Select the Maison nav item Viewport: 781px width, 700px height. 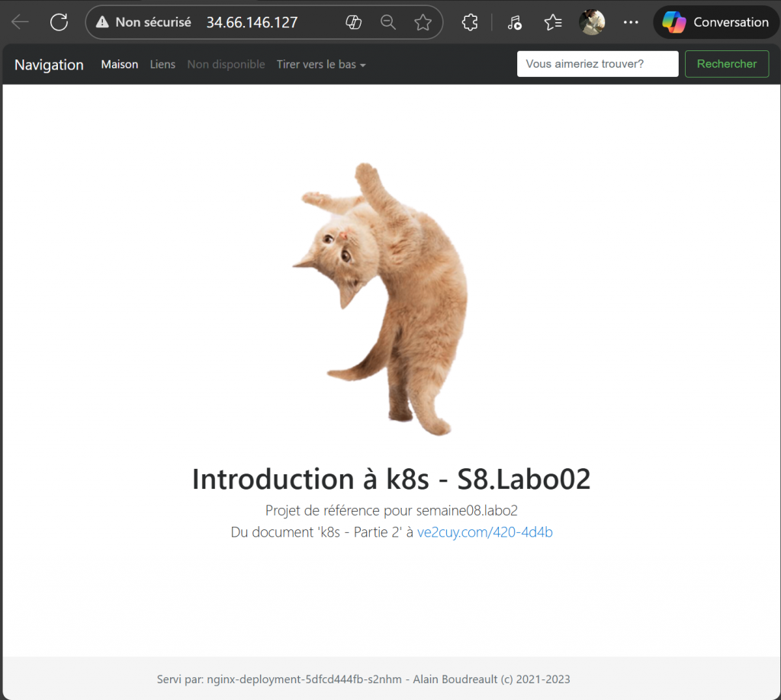pyautogui.click(x=120, y=65)
